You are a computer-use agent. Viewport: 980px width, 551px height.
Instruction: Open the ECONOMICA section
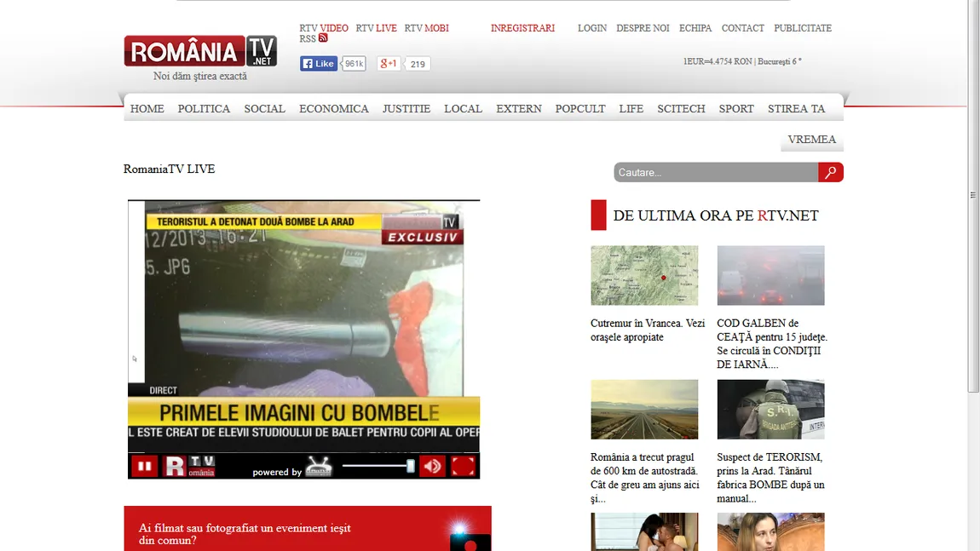point(334,109)
